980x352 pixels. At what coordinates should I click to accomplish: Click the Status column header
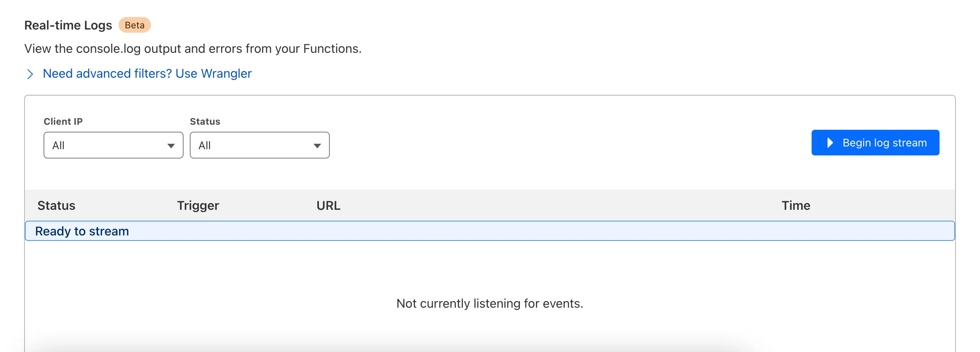56,205
